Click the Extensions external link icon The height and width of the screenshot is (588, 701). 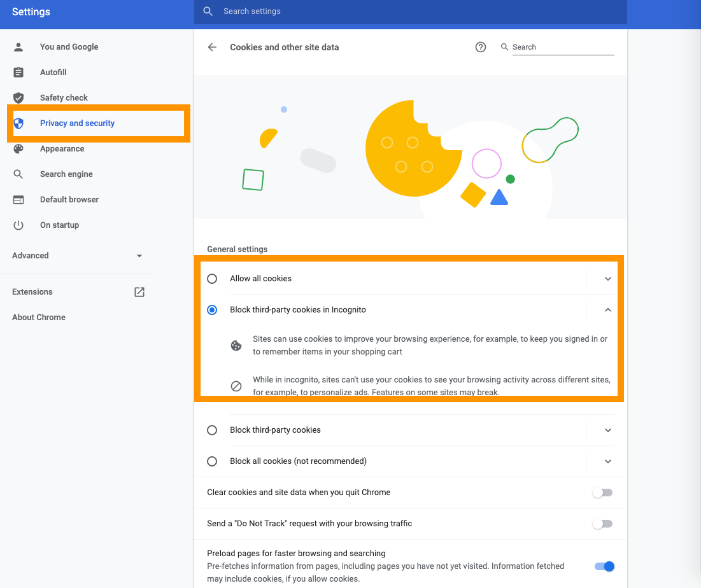pyautogui.click(x=139, y=291)
